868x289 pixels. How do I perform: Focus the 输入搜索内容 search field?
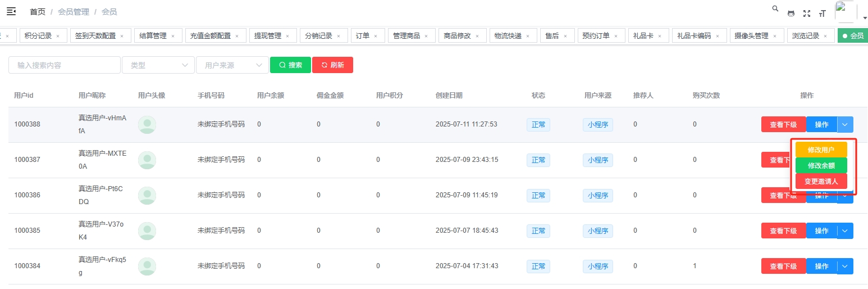(x=65, y=65)
